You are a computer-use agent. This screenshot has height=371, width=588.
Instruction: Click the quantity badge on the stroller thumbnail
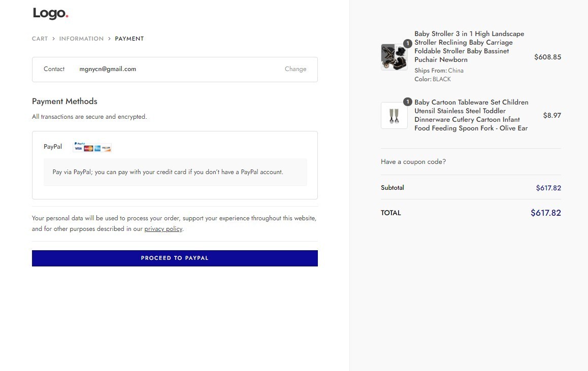[408, 44]
